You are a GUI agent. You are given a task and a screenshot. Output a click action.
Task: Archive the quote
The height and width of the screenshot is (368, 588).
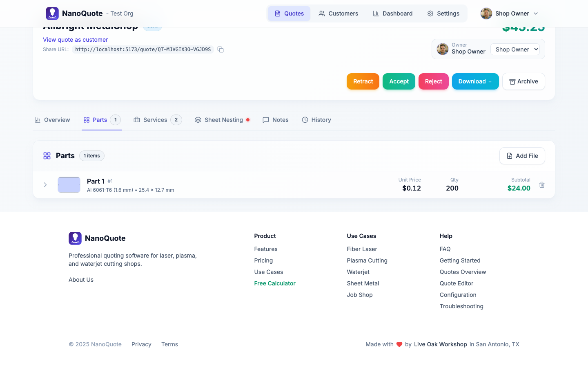tap(523, 81)
